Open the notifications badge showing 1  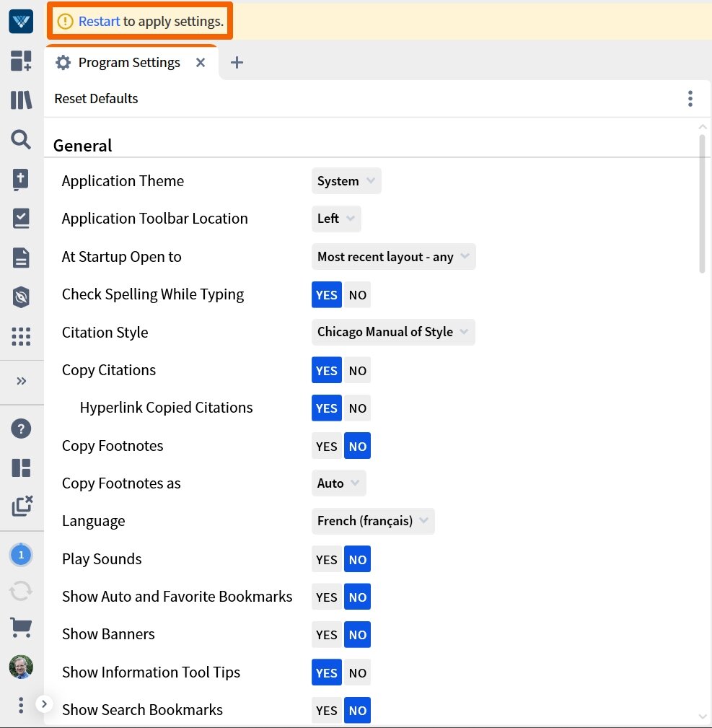(x=21, y=555)
